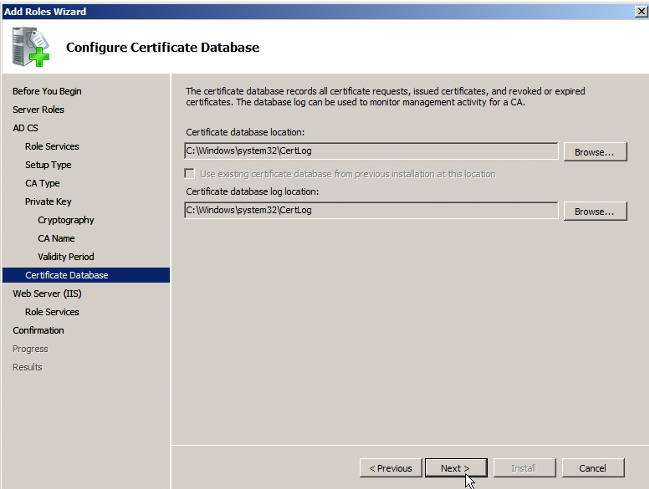Browse for certificate database location
The image size is (649, 489).
point(595,152)
